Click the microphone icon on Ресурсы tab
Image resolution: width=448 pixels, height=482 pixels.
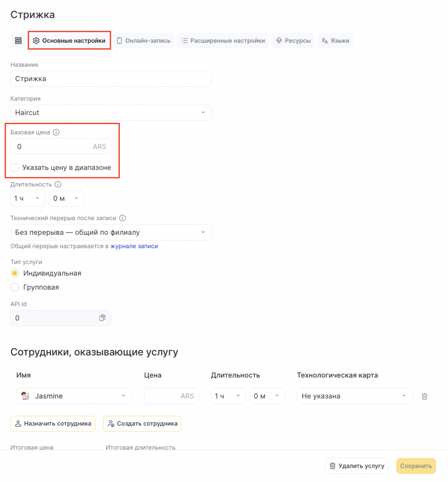[279, 40]
